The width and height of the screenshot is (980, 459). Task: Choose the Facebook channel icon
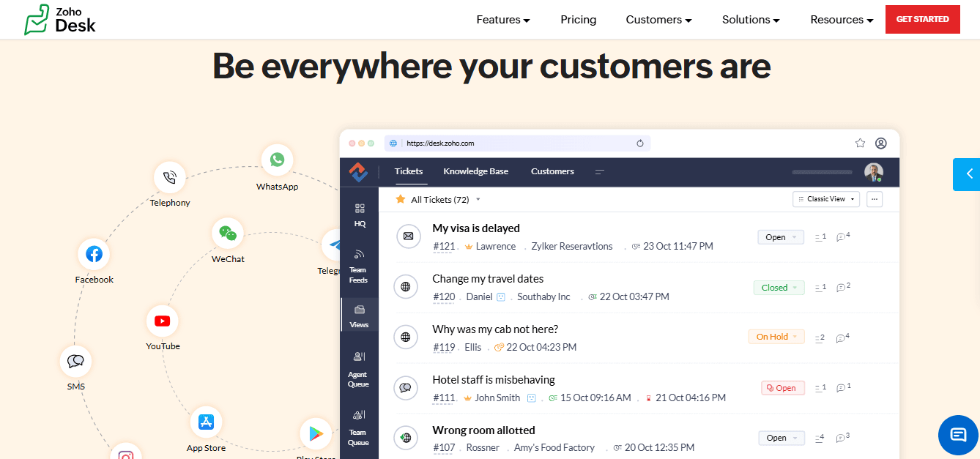pyautogui.click(x=94, y=254)
